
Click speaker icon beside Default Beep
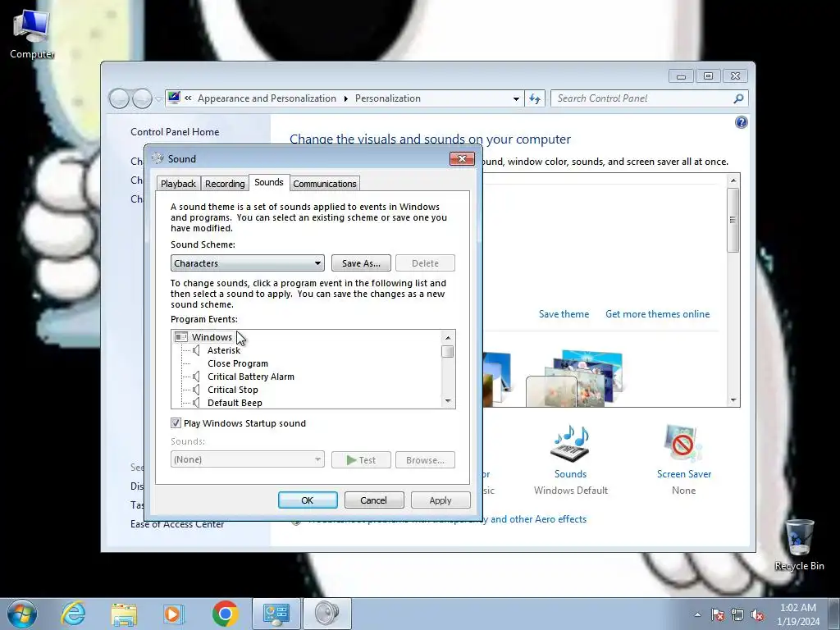[x=196, y=403]
